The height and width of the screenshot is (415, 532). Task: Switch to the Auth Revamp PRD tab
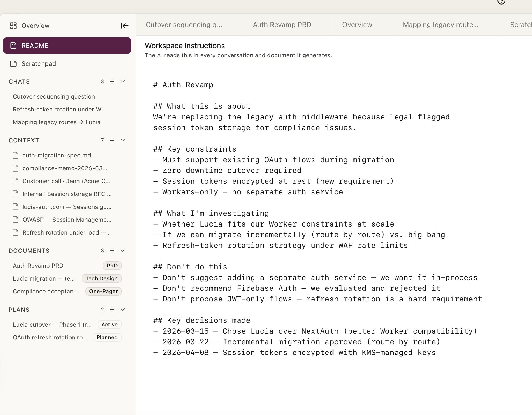pos(282,25)
